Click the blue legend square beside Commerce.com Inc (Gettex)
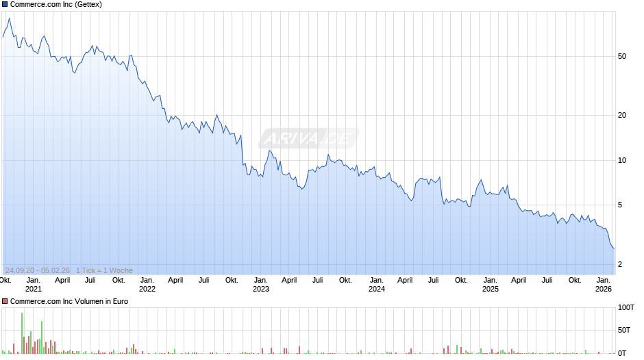The image size is (644, 360). pos(5,5)
